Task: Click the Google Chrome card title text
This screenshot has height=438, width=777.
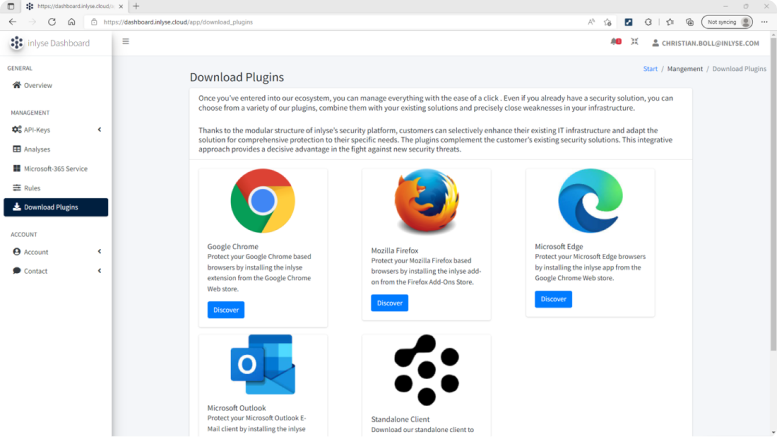Action: point(233,246)
